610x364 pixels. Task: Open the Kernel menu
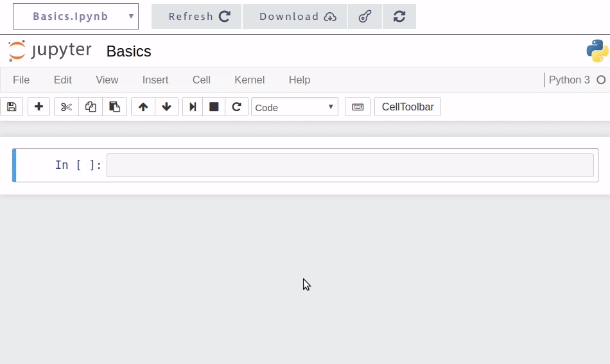tap(249, 80)
